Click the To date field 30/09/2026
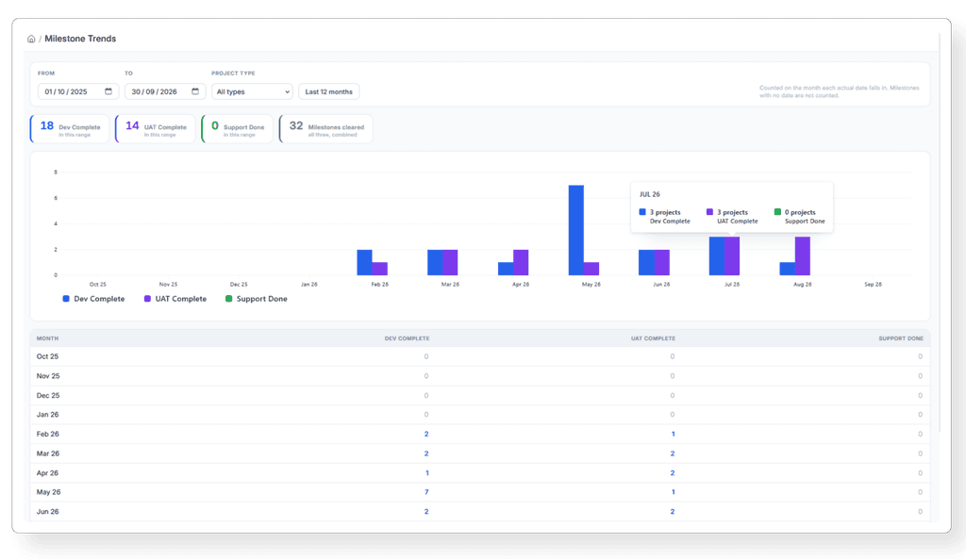The image size is (966, 560). coord(164,91)
